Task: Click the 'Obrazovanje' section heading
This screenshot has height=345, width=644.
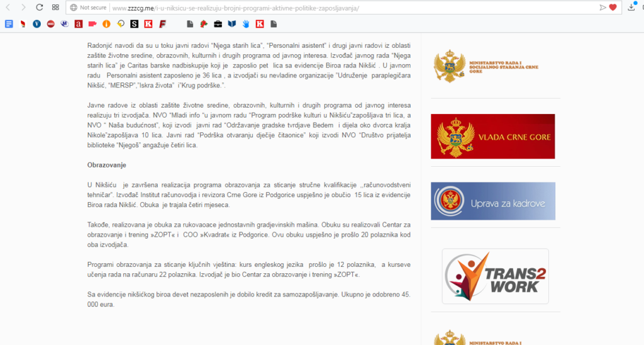Action: tap(107, 165)
